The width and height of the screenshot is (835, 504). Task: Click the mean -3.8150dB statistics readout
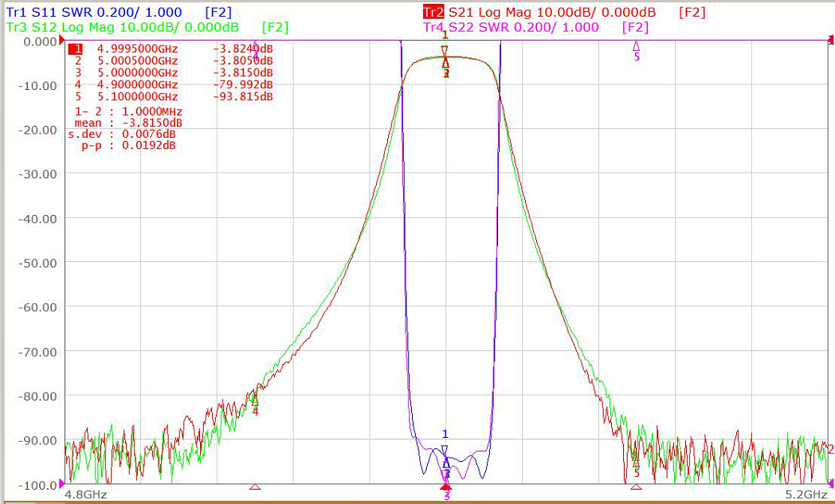click(x=128, y=123)
